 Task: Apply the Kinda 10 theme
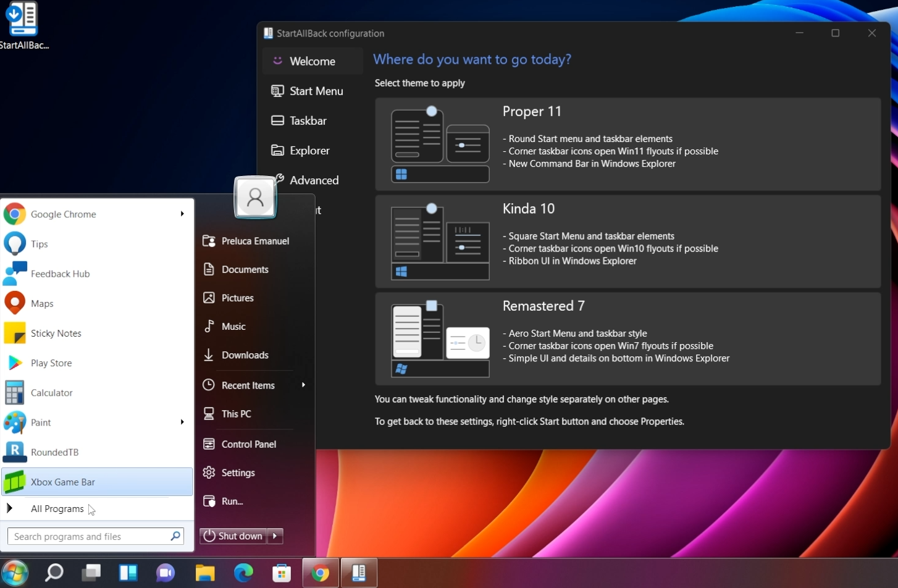[x=627, y=241]
